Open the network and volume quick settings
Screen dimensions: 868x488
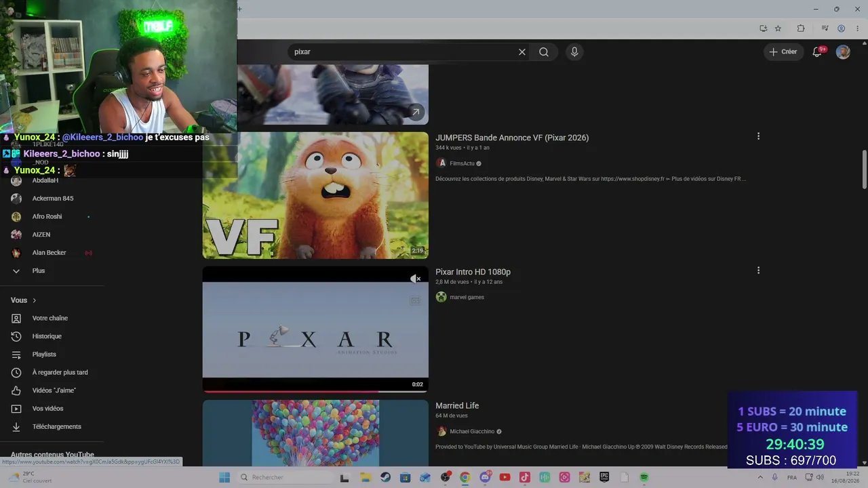[814, 477]
